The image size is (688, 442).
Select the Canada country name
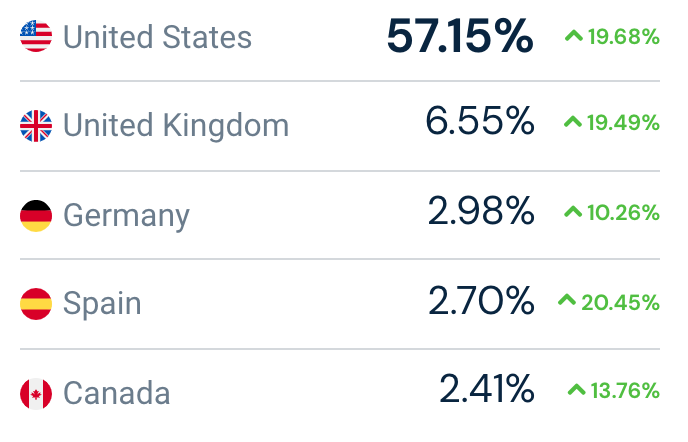117,393
